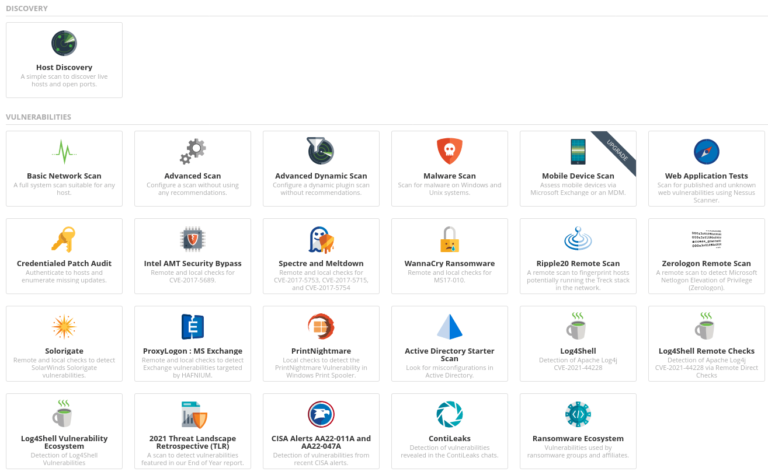Click the Host Discovery radar icon
The width and height of the screenshot is (768, 475).
(64, 43)
